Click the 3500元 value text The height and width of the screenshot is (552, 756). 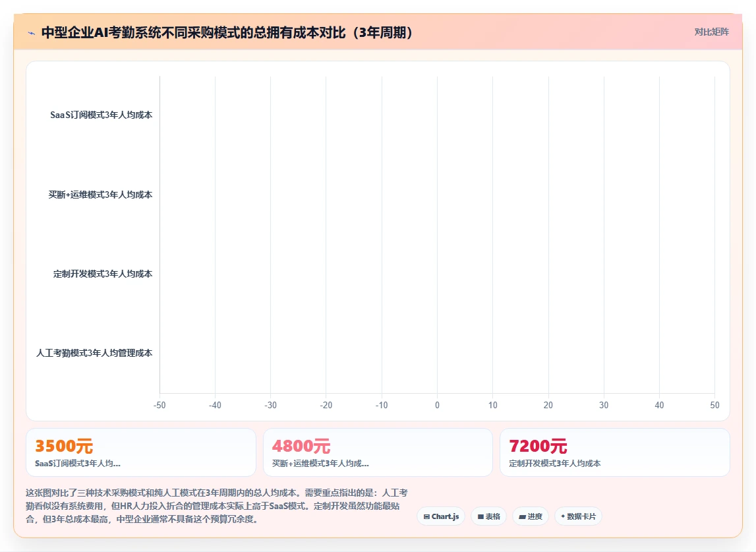coord(64,446)
